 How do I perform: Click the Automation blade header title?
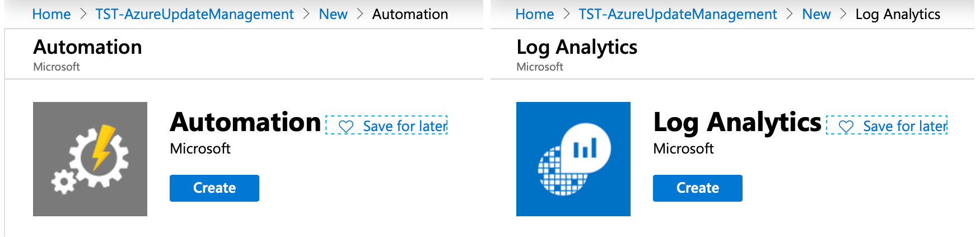(87, 47)
